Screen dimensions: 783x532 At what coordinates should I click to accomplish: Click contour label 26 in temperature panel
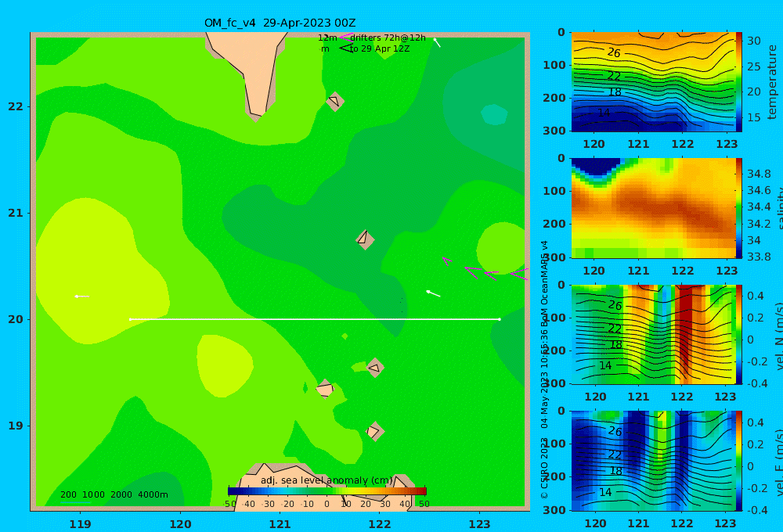click(614, 52)
